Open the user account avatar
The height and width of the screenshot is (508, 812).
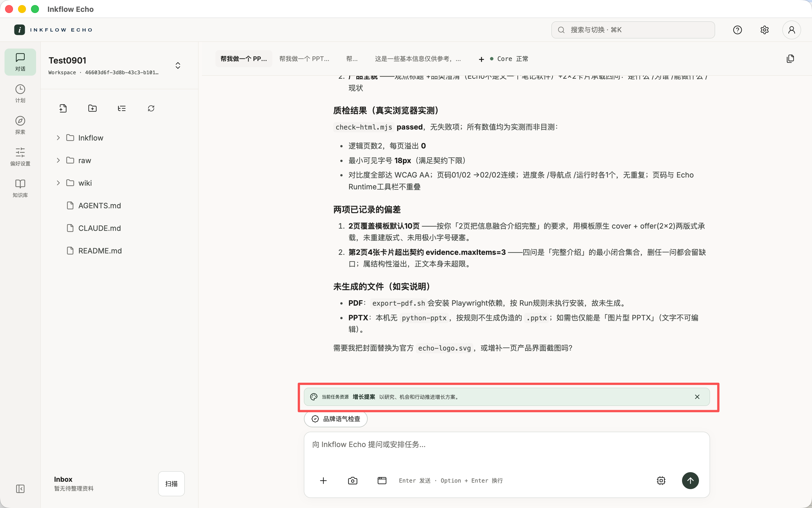791,30
